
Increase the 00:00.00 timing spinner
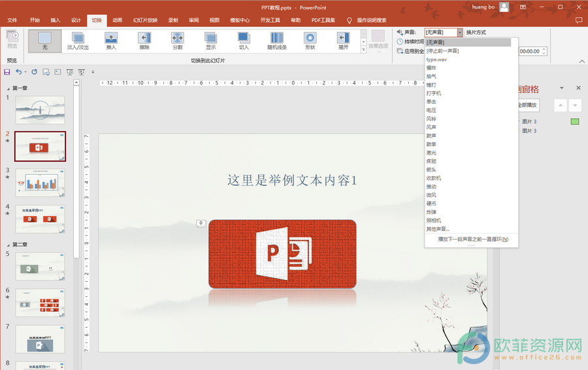544,49
